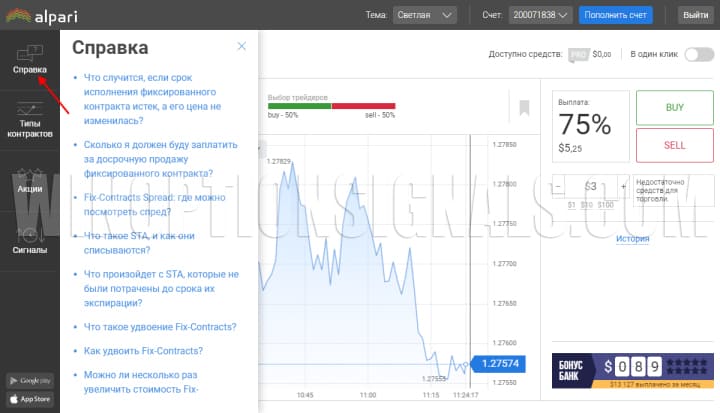Open 'Что такое удвоение Fix-Contracts?' help link
This screenshot has height=413, width=720.
(x=160, y=326)
